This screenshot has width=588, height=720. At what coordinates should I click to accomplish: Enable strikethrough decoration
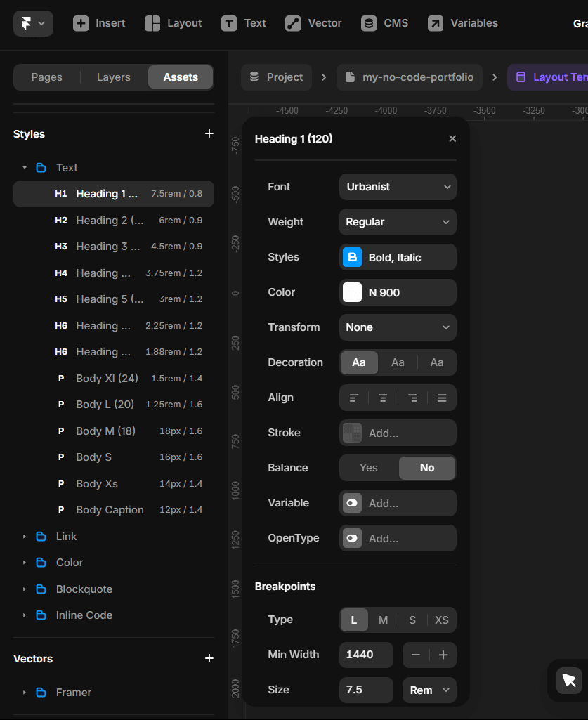(x=437, y=362)
